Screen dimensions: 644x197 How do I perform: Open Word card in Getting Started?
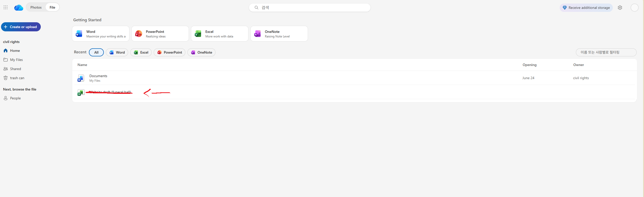pos(101,34)
